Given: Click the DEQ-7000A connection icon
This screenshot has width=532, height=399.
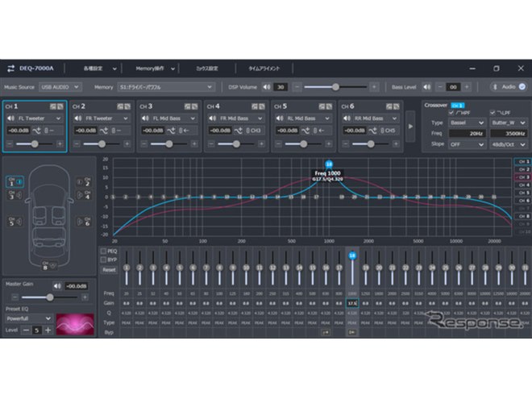Looking at the screenshot, I should [10, 69].
